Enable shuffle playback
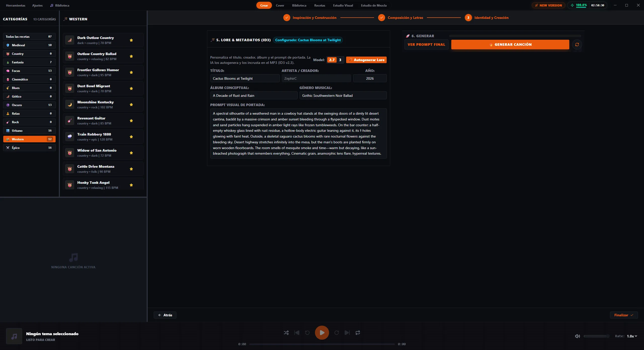 coord(286,333)
